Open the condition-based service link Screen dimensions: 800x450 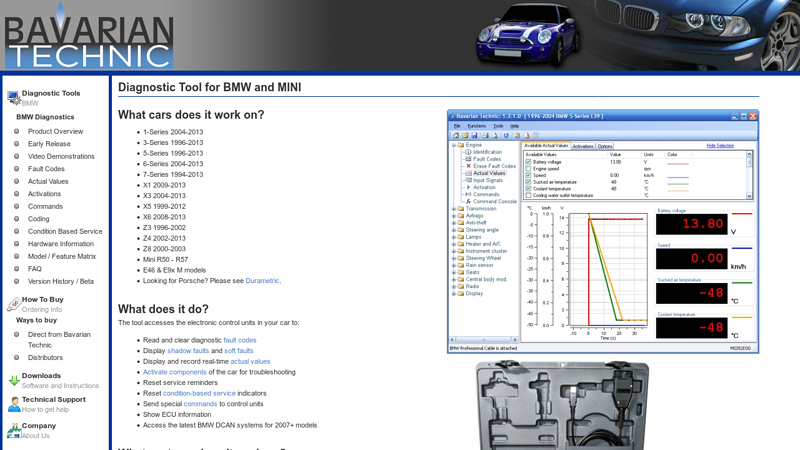click(x=199, y=393)
